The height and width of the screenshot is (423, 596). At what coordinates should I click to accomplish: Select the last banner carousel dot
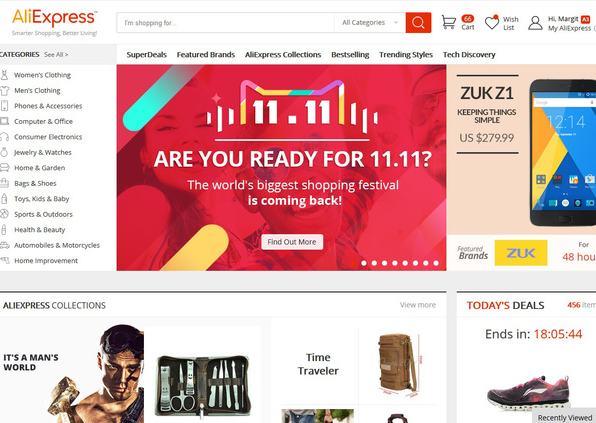(x=436, y=263)
